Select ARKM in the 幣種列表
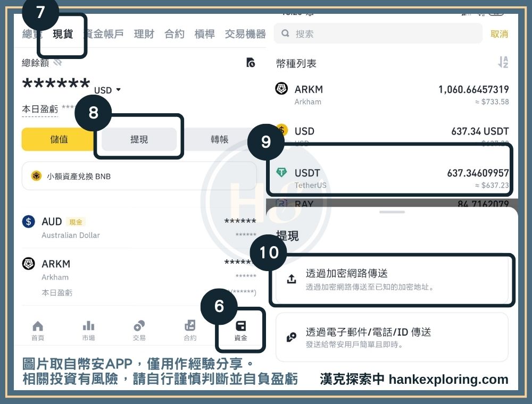 [392, 95]
